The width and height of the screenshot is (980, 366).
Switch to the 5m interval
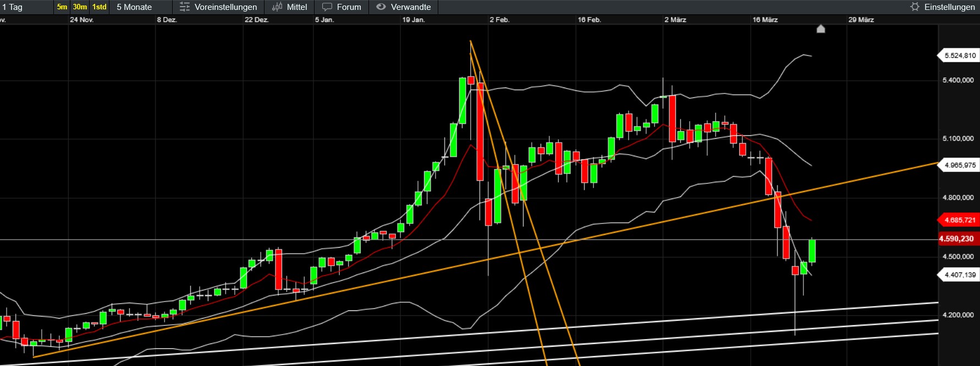click(62, 7)
